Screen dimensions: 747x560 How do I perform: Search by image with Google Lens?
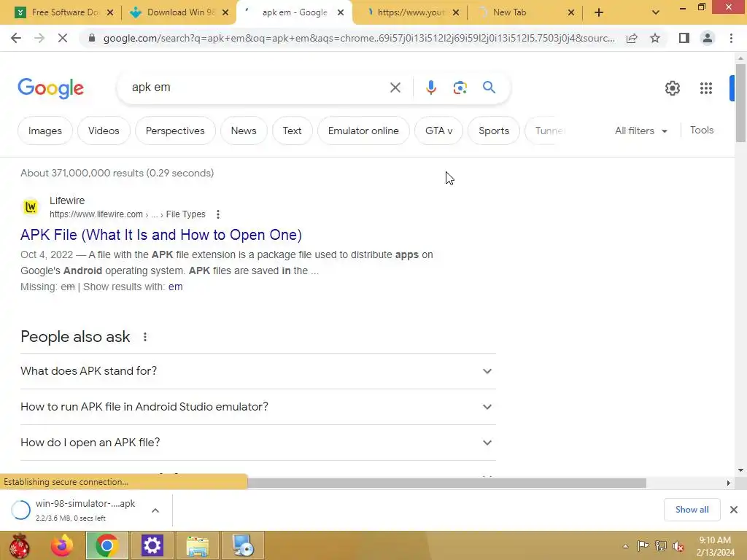pyautogui.click(x=460, y=87)
